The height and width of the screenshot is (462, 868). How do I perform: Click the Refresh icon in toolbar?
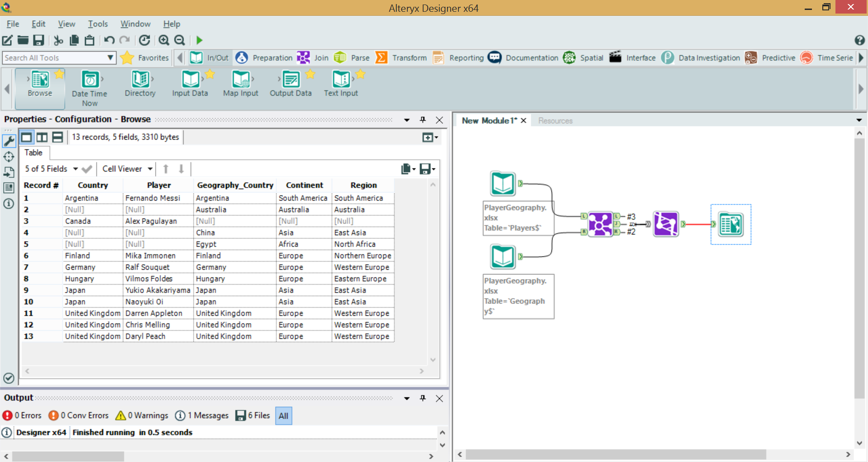[x=144, y=40]
